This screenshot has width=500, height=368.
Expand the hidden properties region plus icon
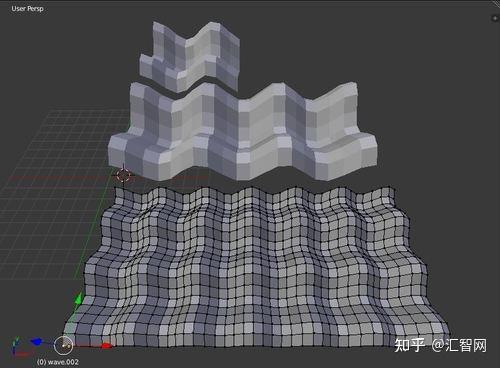pos(495,18)
